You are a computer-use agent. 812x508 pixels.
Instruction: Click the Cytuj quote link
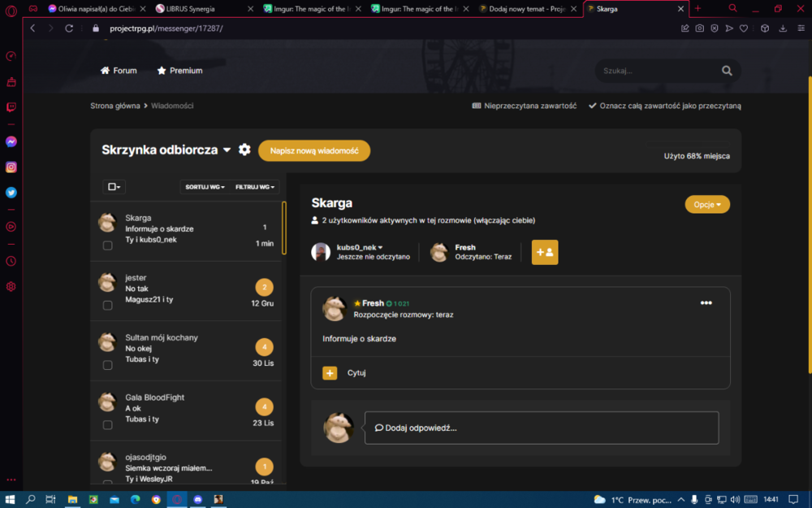(356, 373)
